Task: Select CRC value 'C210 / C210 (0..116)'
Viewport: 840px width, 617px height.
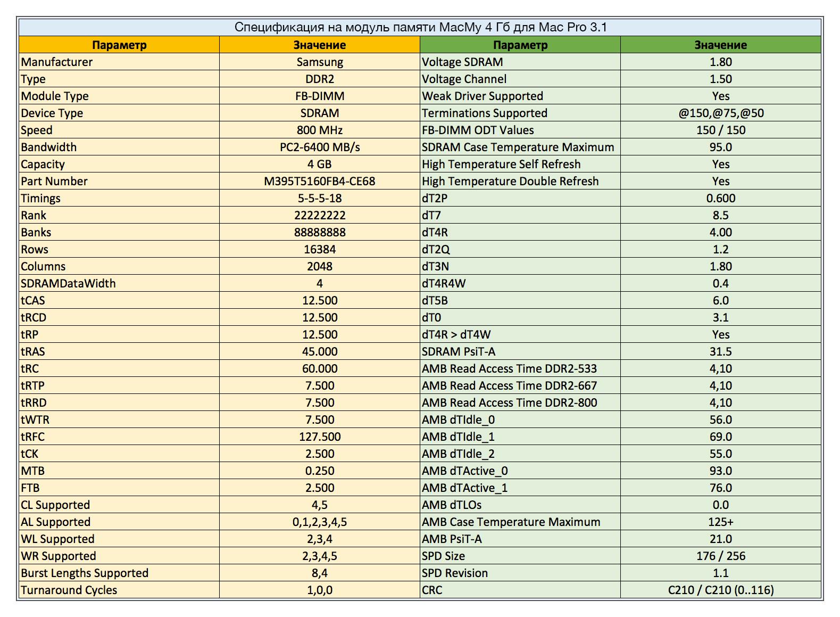Action: (x=721, y=590)
